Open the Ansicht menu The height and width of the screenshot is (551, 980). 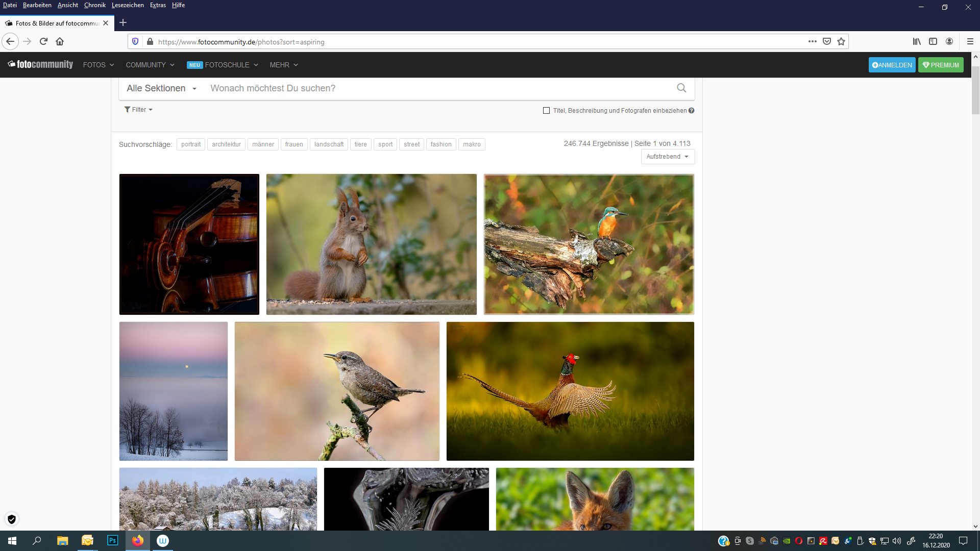[67, 5]
